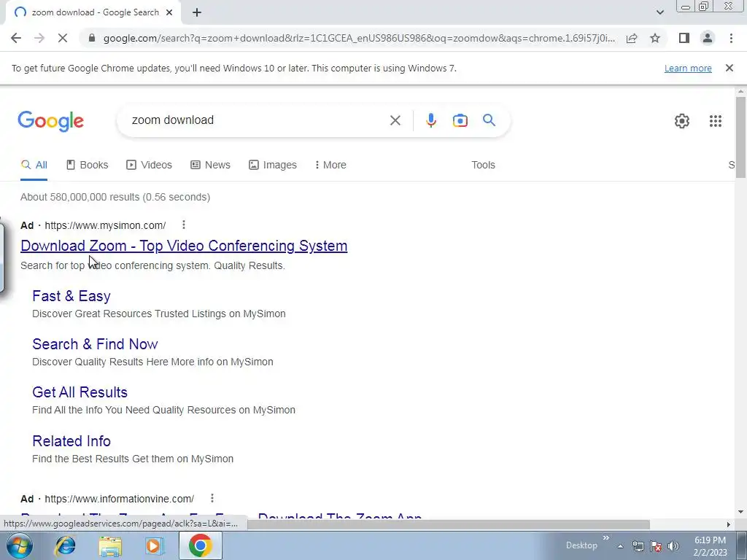747x560 pixels.
Task: Open Windows Explorer from taskbar
Action: tap(110, 546)
